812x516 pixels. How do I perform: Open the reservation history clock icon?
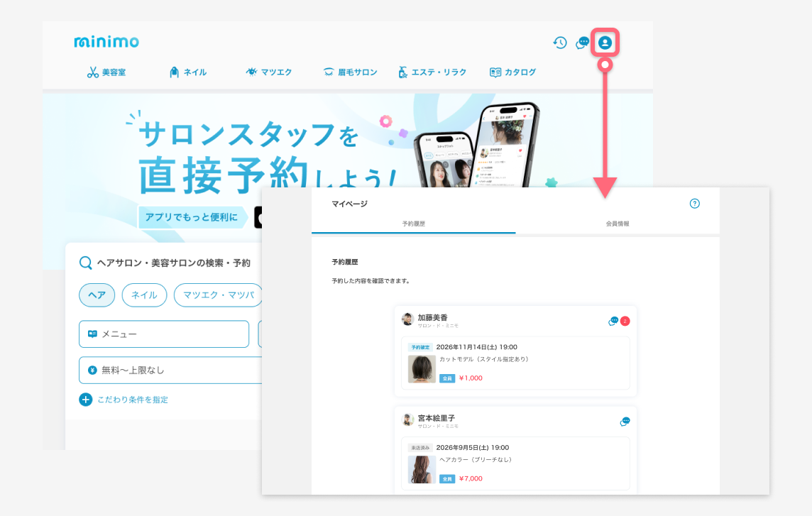pos(560,43)
